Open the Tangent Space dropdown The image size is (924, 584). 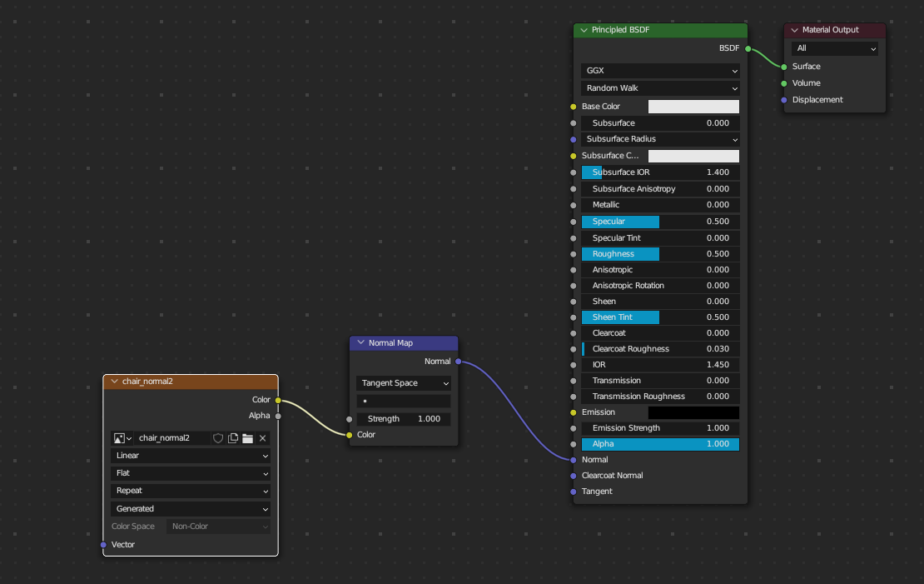click(404, 383)
